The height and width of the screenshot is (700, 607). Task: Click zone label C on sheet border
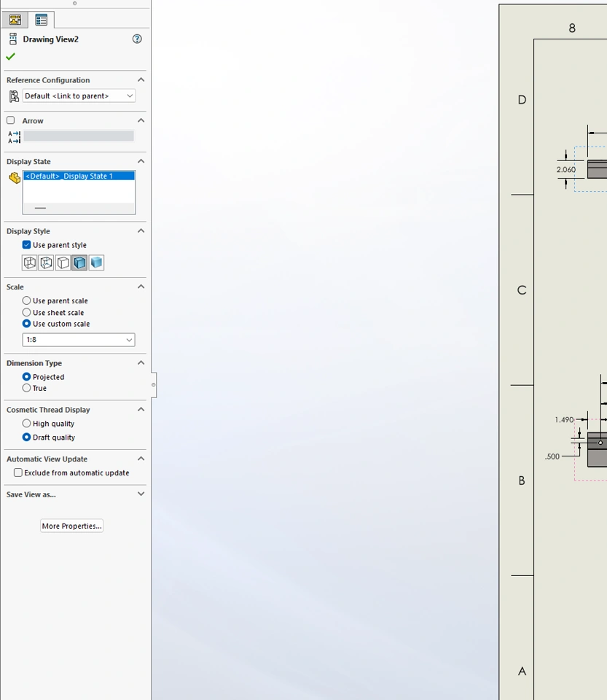coord(522,290)
